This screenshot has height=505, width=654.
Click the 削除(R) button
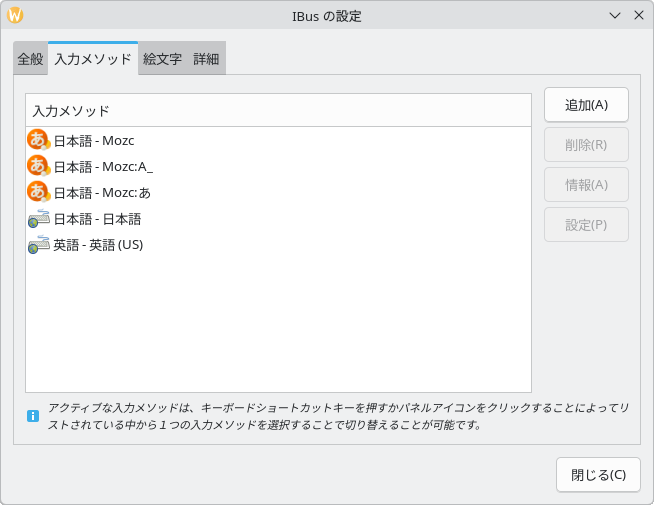click(586, 145)
